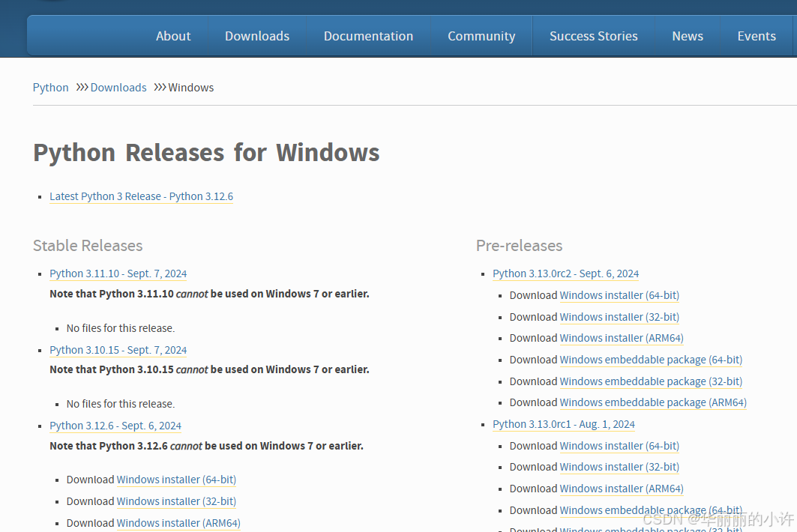
Task: Download 3.13.0rc2 Windows embeddable package (64-bit)
Action: tap(651, 360)
